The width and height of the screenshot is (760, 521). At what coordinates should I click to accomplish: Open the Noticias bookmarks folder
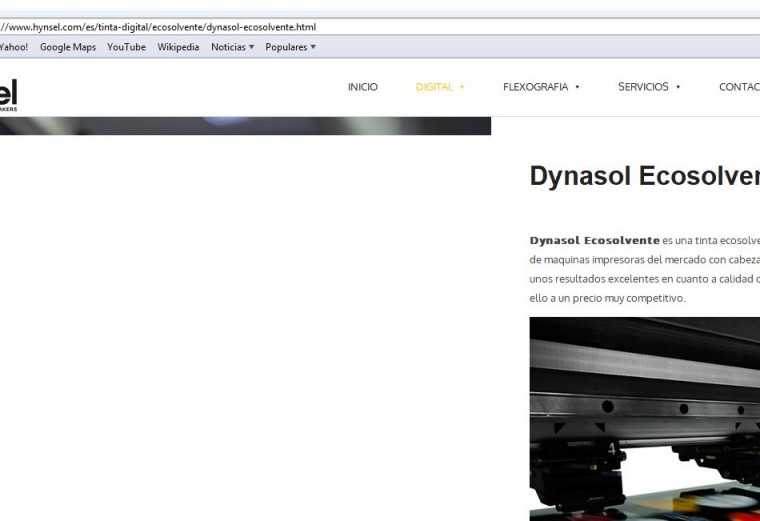tap(232, 47)
